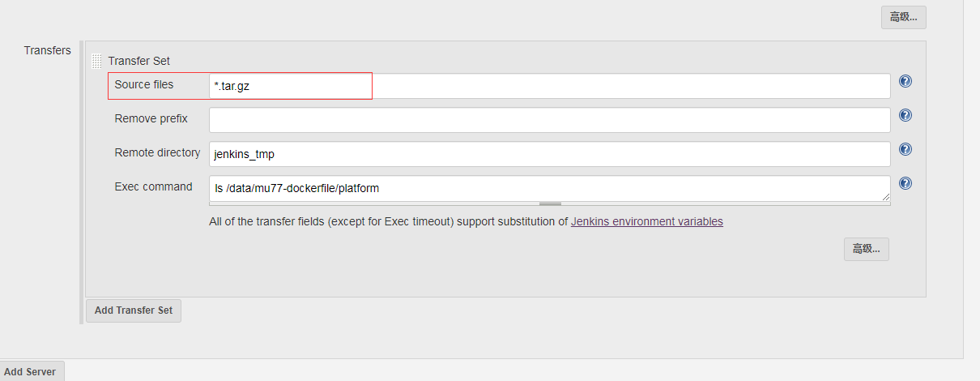The height and width of the screenshot is (381, 980).
Task: Click the Exec command label
Action: pos(154,186)
